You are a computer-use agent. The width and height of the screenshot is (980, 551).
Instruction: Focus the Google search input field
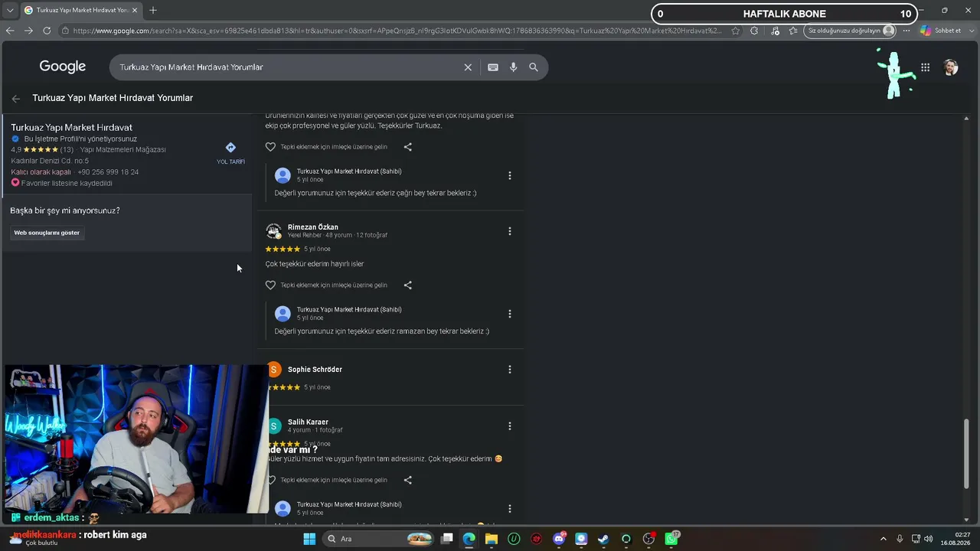point(288,67)
